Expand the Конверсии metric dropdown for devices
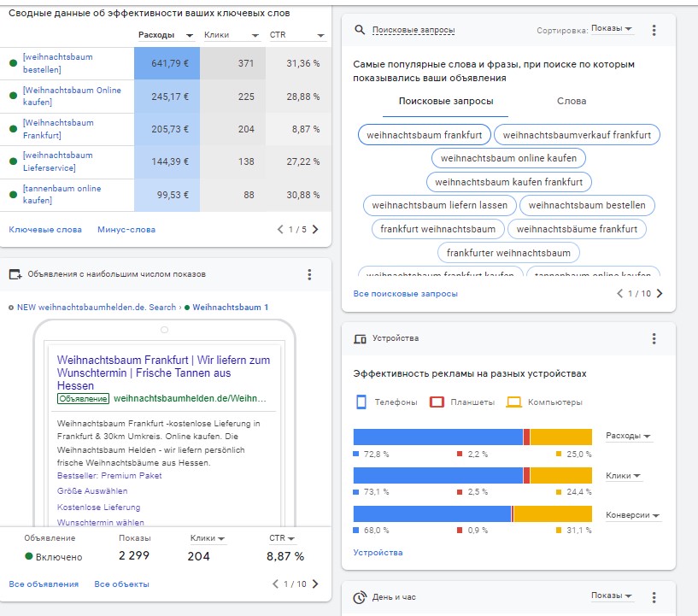The height and width of the screenshot is (616, 698). [633, 515]
